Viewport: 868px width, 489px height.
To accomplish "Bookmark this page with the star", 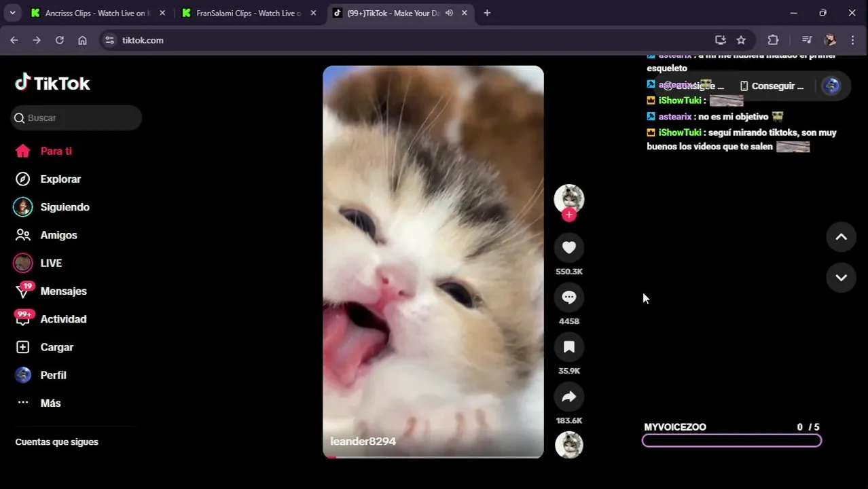I will [x=741, y=40].
